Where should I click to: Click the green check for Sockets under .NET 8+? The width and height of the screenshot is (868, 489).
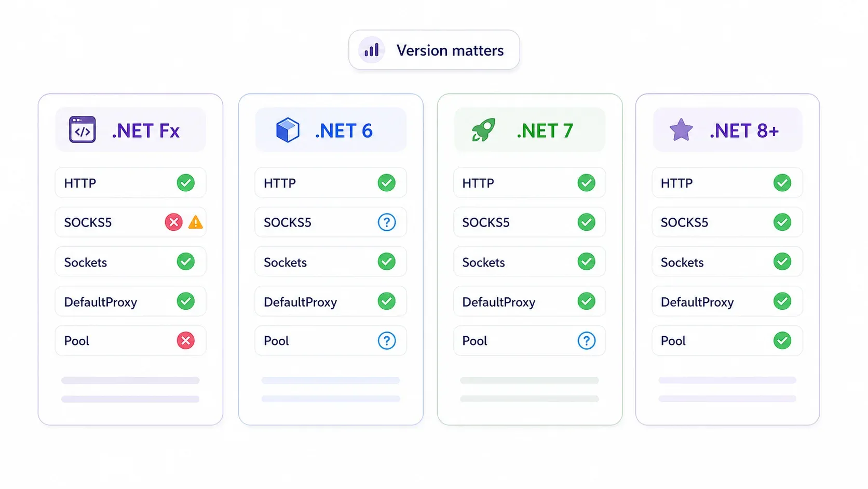(782, 261)
